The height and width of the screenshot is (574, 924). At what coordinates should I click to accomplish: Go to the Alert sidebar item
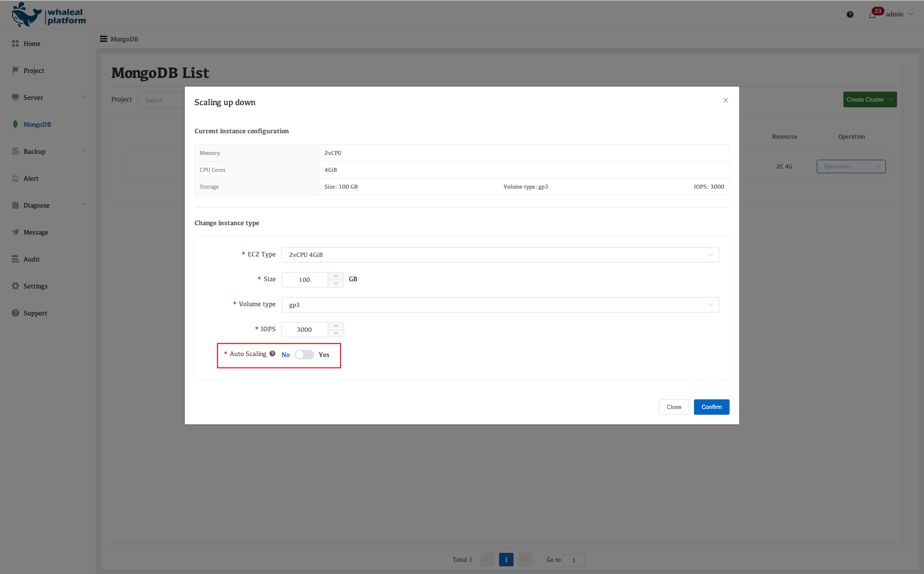pyautogui.click(x=31, y=179)
